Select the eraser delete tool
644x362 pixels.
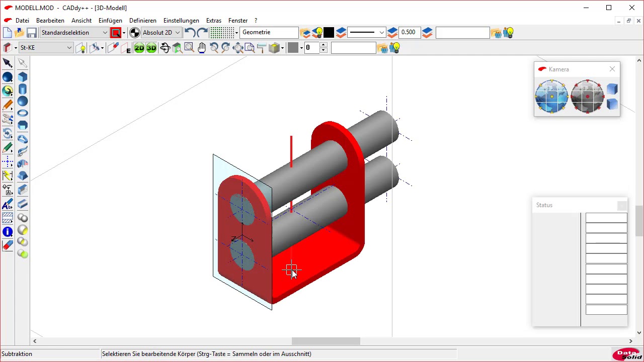pyautogui.click(x=8, y=245)
